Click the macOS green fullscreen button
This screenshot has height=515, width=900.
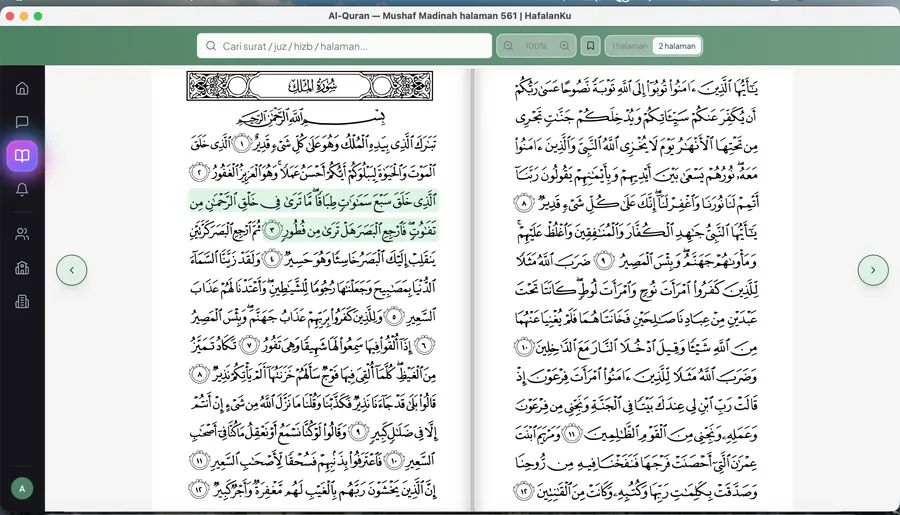[x=38, y=16]
